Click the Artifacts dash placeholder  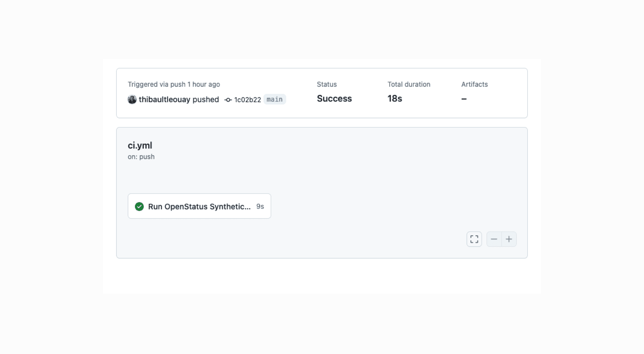[x=464, y=99]
